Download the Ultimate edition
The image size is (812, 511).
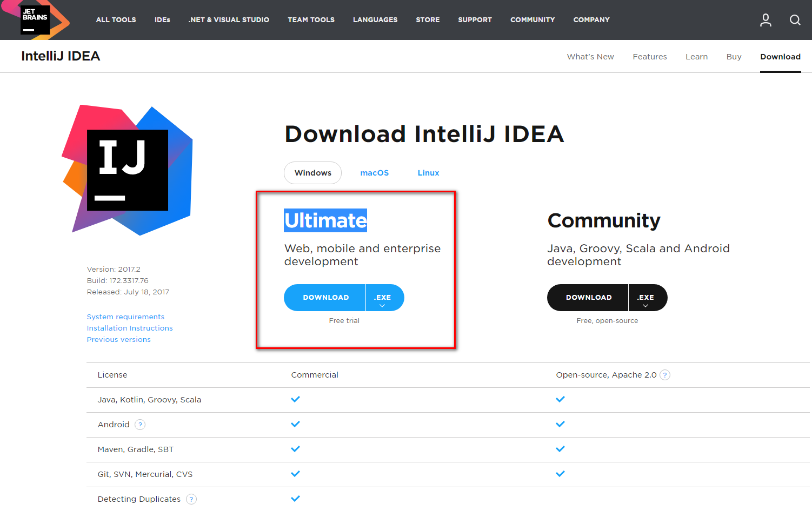click(x=325, y=298)
